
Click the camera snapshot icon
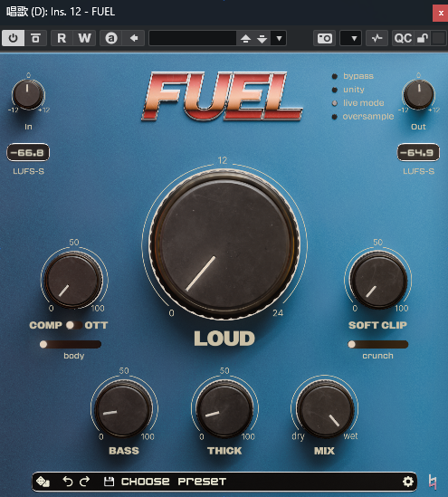[x=324, y=38]
